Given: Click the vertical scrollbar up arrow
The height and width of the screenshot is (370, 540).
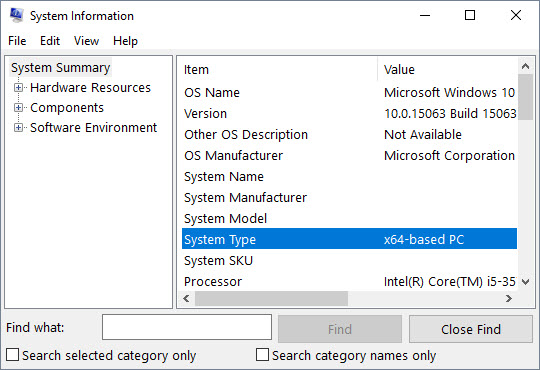Looking at the screenshot, I should point(526,66).
